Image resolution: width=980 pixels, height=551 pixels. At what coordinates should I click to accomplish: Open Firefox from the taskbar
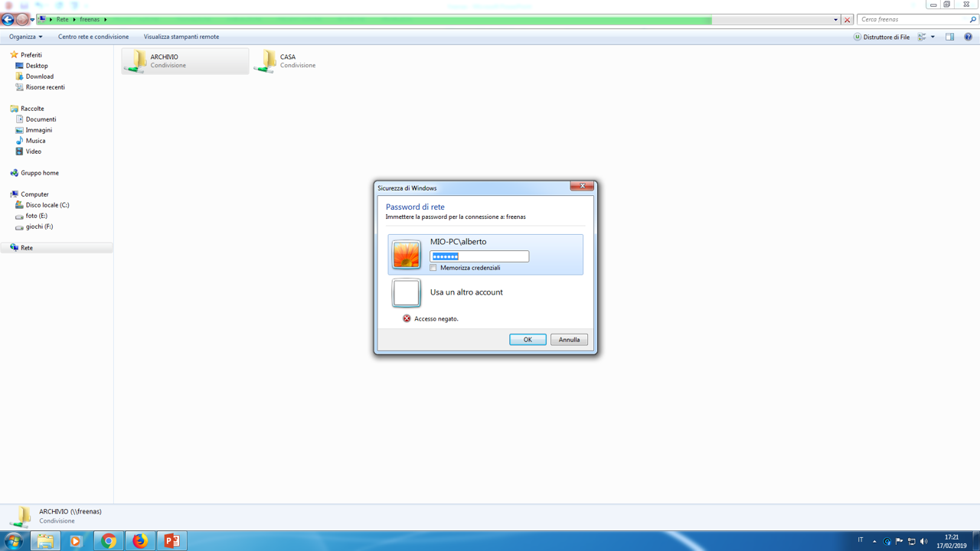pos(140,541)
